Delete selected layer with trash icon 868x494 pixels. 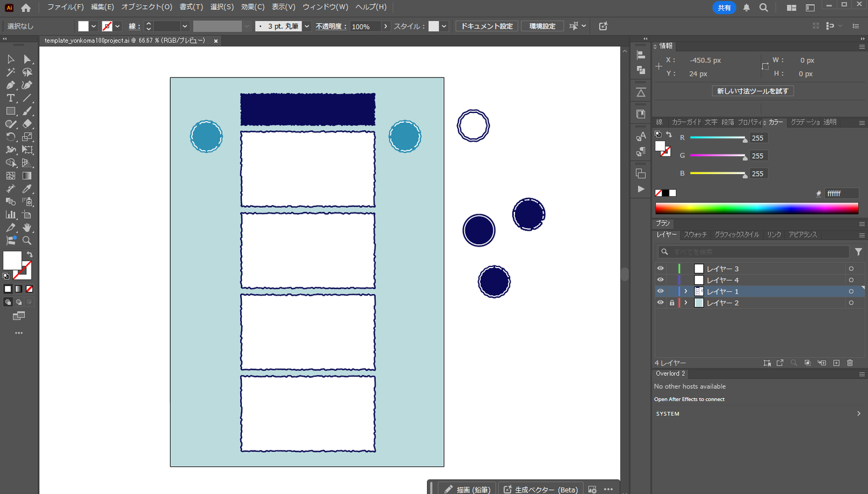pyautogui.click(x=849, y=363)
